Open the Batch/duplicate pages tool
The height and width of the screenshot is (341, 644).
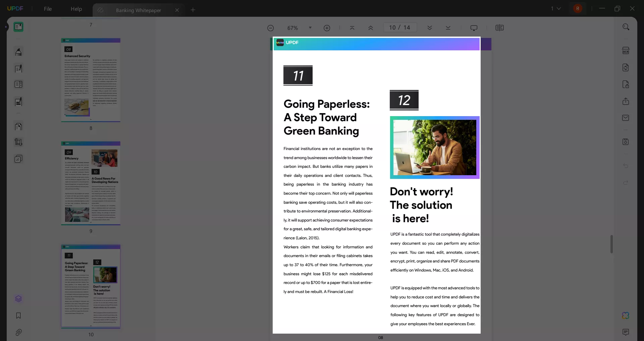point(18,159)
